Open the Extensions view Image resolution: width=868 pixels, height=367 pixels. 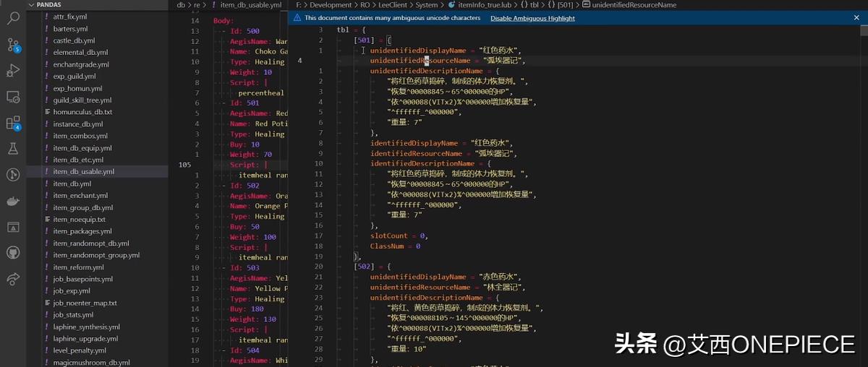13,123
